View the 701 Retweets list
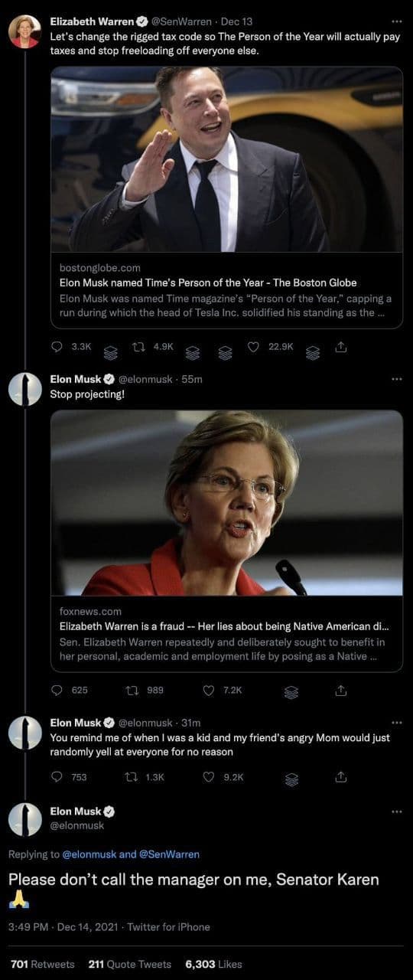Image resolution: width=413 pixels, height=980 pixels. [43, 964]
